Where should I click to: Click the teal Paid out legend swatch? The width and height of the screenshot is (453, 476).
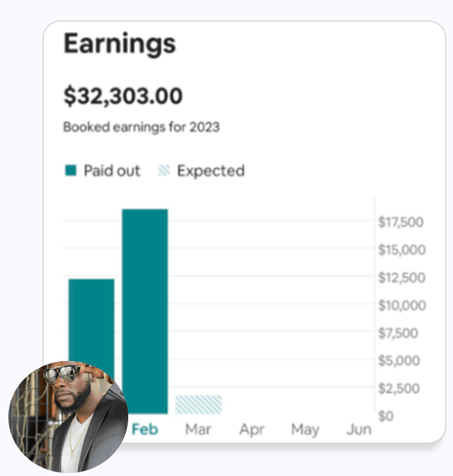coord(71,171)
